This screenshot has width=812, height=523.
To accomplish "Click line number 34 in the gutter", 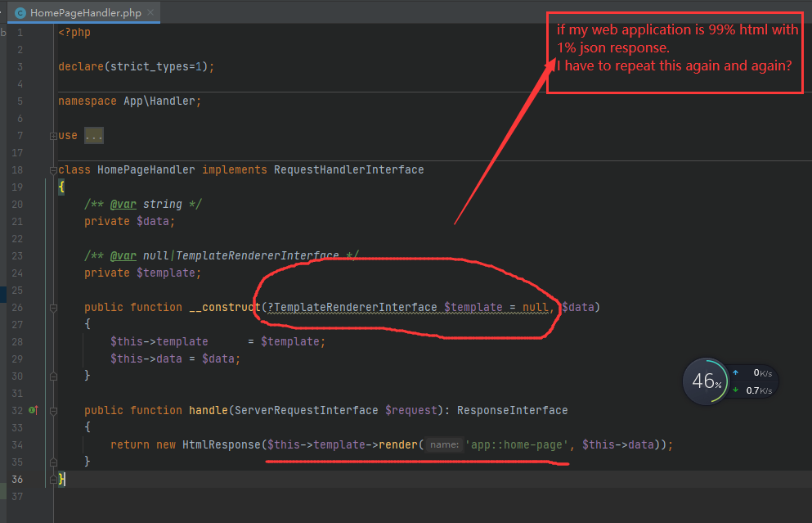I will coord(16,444).
